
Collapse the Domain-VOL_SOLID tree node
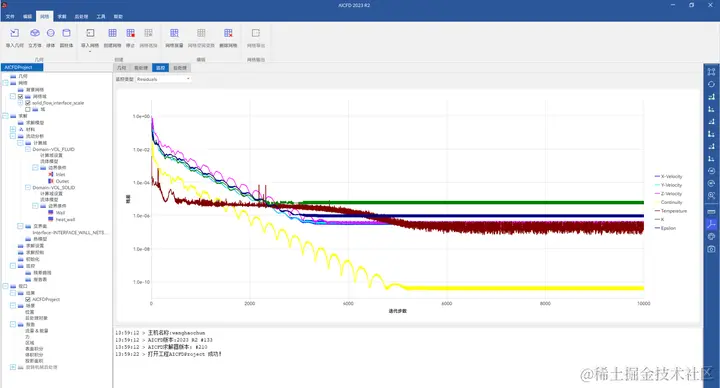[28, 187]
